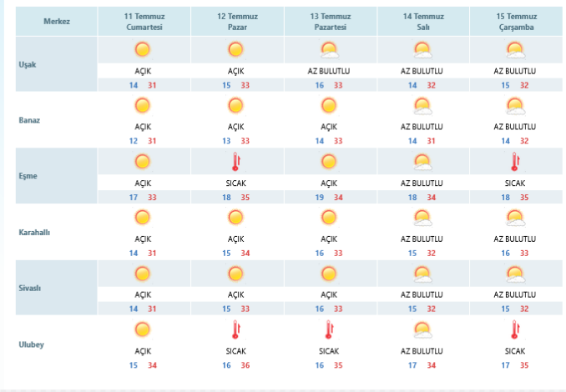Select the Sivaslı district label

click(29, 288)
